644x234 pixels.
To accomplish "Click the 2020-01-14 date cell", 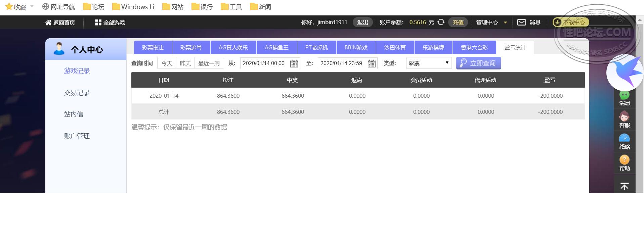I will coord(164,96).
